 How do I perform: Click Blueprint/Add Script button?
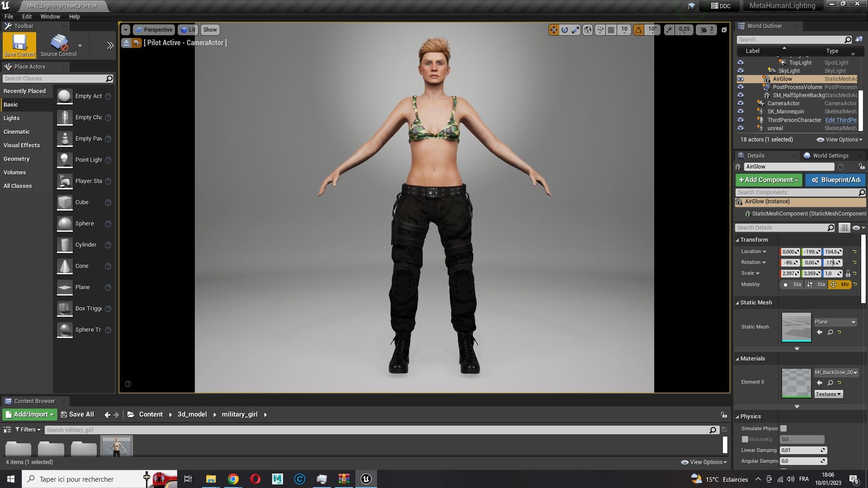click(835, 180)
